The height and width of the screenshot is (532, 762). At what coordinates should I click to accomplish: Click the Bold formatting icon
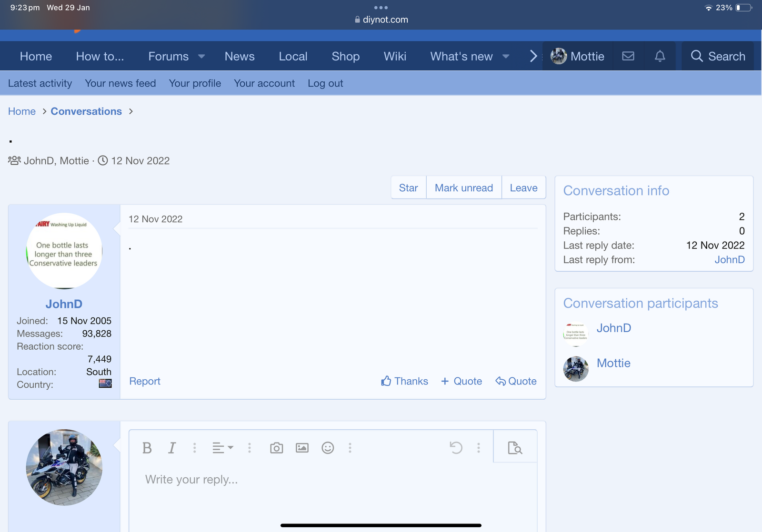tap(147, 448)
